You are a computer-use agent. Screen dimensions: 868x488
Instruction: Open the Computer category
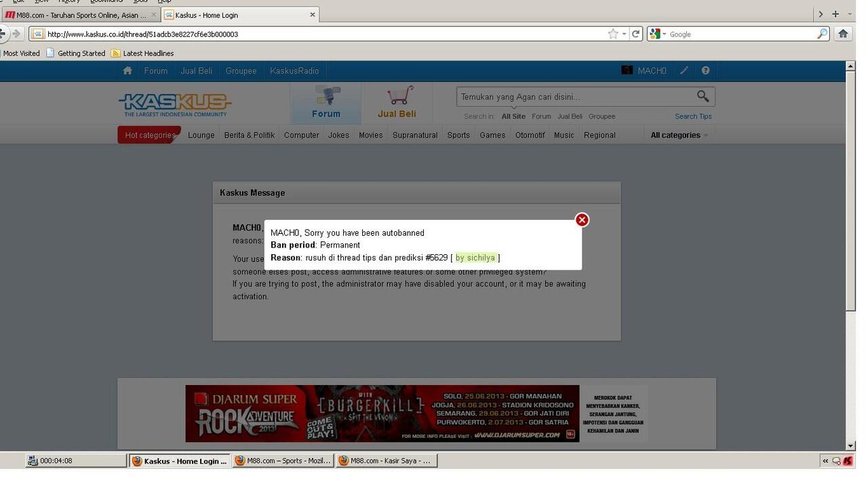click(x=302, y=135)
